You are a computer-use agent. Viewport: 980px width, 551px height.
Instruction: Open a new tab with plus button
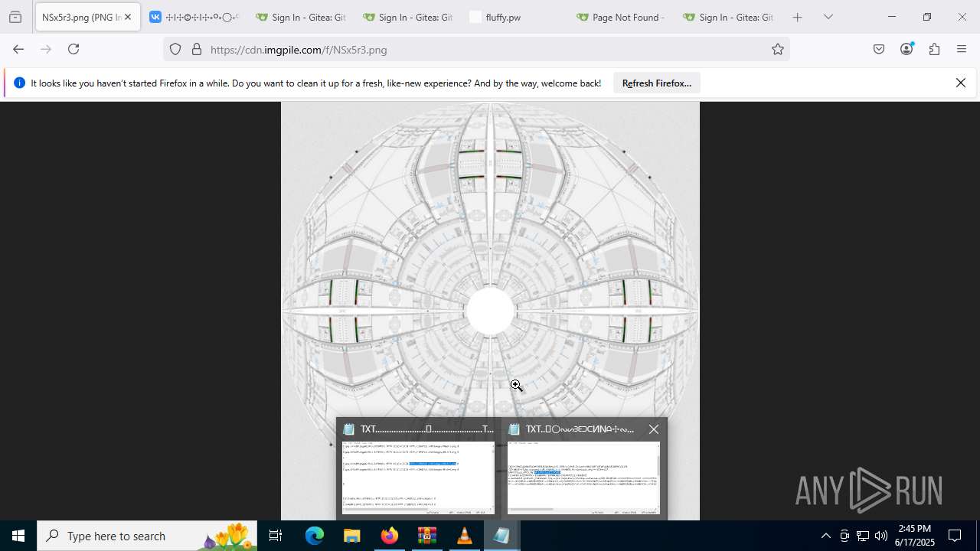(798, 17)
